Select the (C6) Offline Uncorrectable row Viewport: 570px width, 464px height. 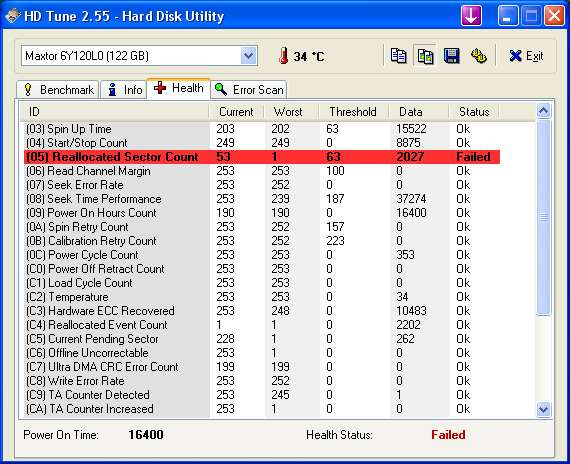[262, 353]
